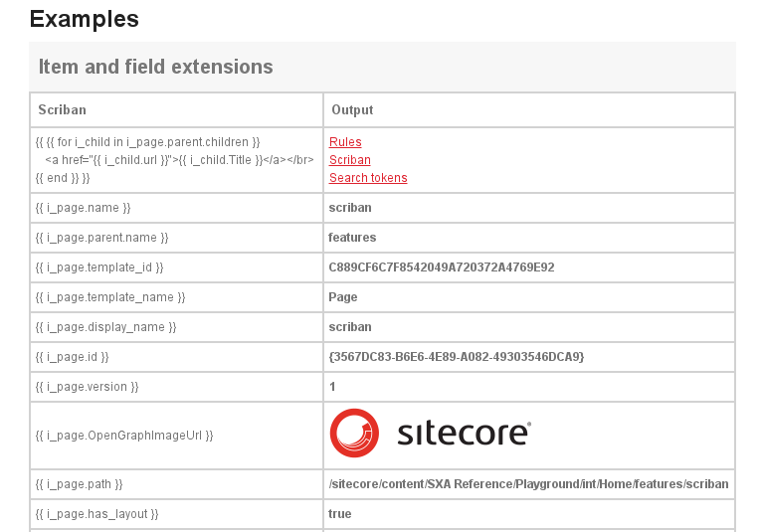Select the Examples heading
Image resolution: width=761 pixels, height=532 pixels.
click(85, 20)
